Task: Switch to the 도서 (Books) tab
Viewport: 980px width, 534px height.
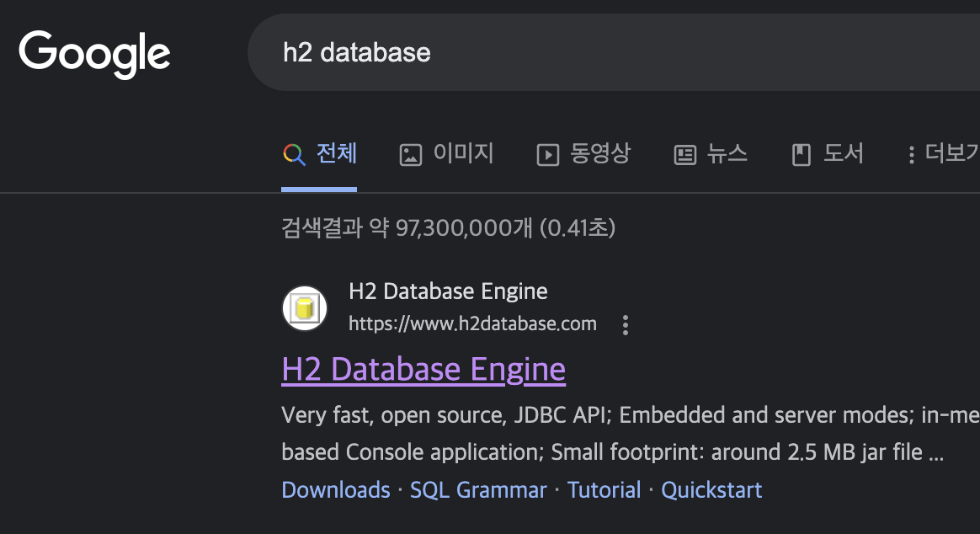Action: tap(827, 153)
